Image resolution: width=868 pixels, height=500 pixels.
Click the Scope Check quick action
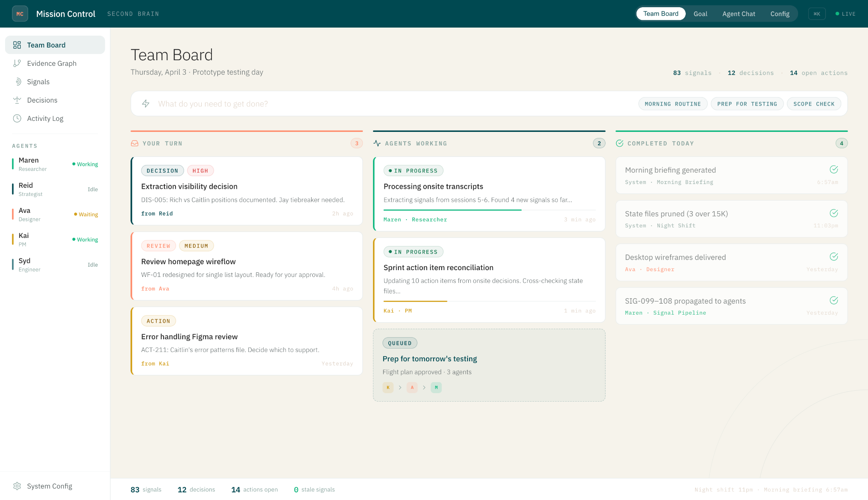coord(814,104)
